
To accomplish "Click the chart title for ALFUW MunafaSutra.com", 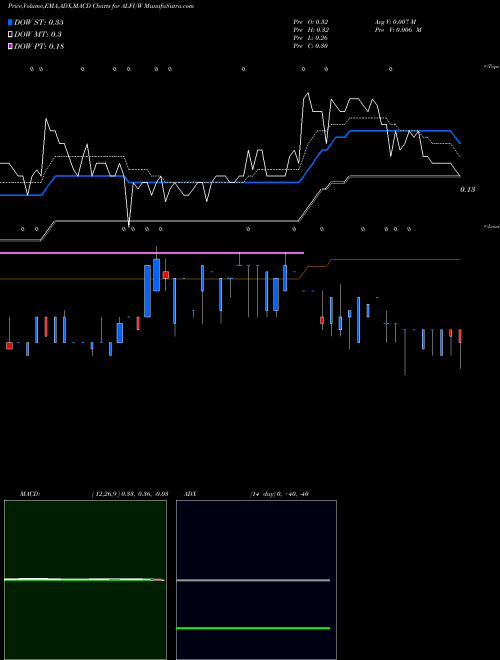I will 101,6.
